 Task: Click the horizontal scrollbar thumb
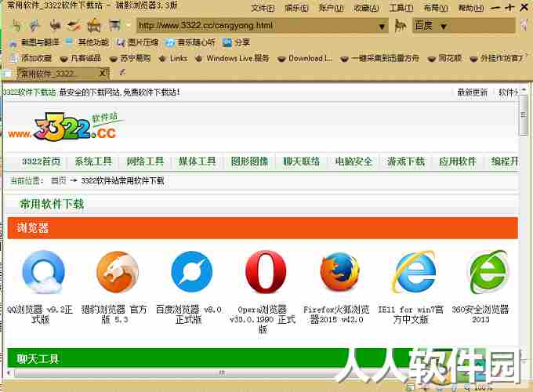point(222,373)
